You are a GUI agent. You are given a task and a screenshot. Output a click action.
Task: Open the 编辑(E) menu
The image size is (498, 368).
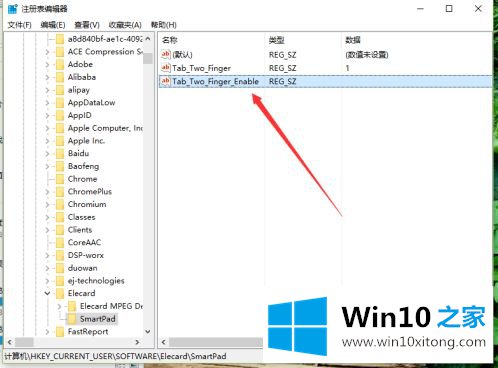(x=53, y=25)
